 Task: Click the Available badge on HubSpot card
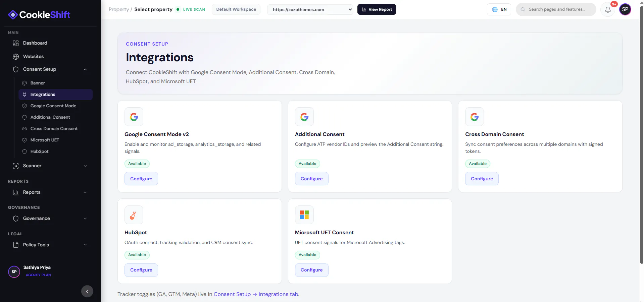click(x=137, y=255)
